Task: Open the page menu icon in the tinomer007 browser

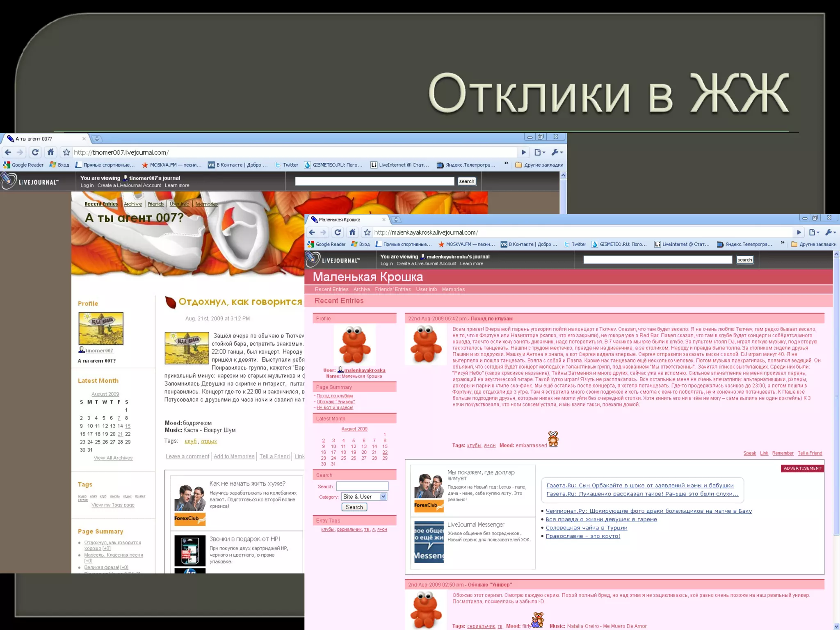Action: coord(539,152)
